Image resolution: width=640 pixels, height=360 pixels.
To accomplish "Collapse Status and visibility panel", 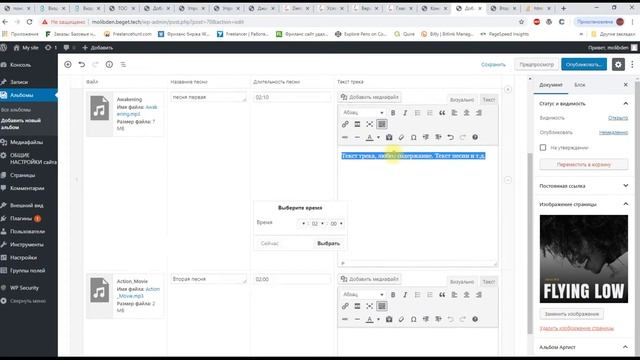I will (625, 104).
